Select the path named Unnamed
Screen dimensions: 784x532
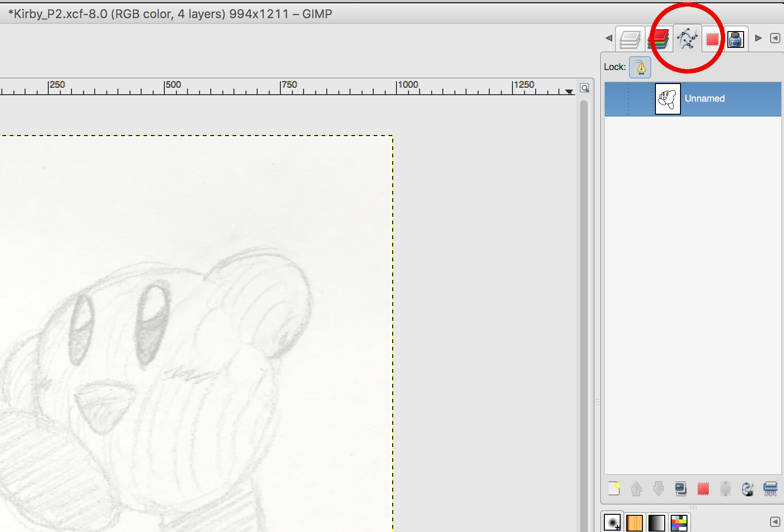coord(693,99)
